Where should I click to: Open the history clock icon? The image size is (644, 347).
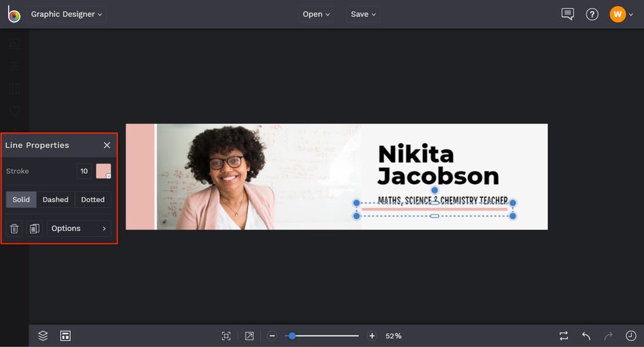[630, 335]
